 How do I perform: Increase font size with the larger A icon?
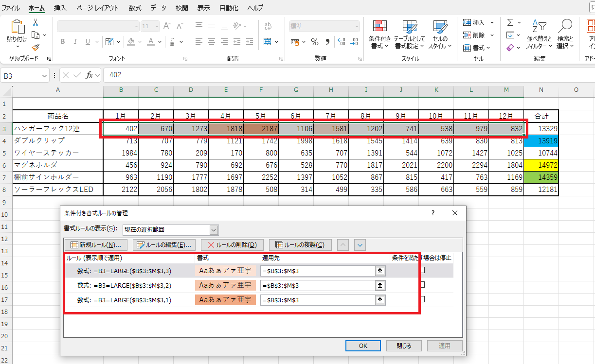click(x=167, y=26)
